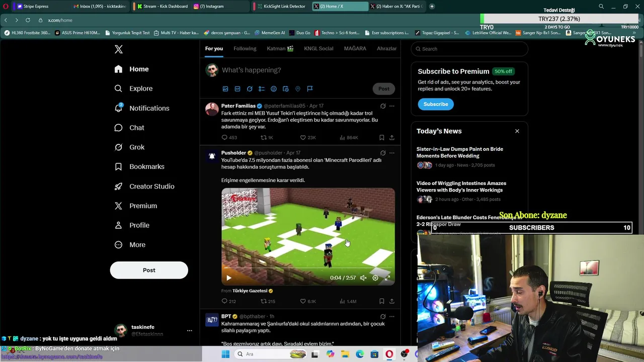
Task: Play the Minecraft video
Action: [229, 278]
